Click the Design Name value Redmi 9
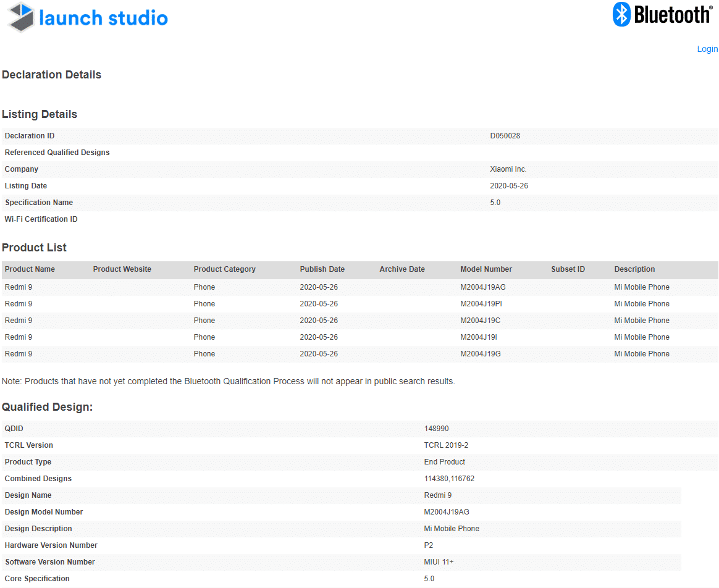This screenshot has height=588, width=719. pos(438,495)
